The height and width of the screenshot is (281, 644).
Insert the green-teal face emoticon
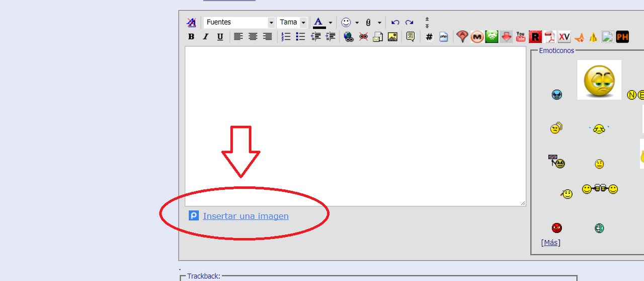(599, 228)
